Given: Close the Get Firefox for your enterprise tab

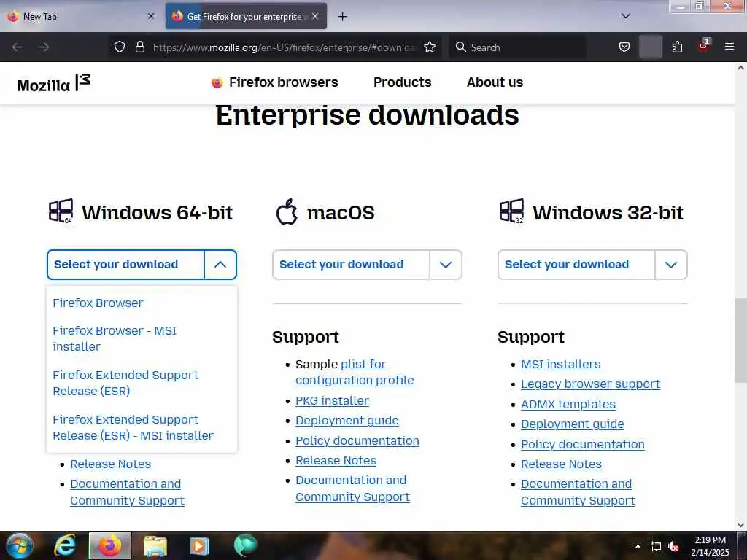Looking at the screenshot, I should pos(315,16).
